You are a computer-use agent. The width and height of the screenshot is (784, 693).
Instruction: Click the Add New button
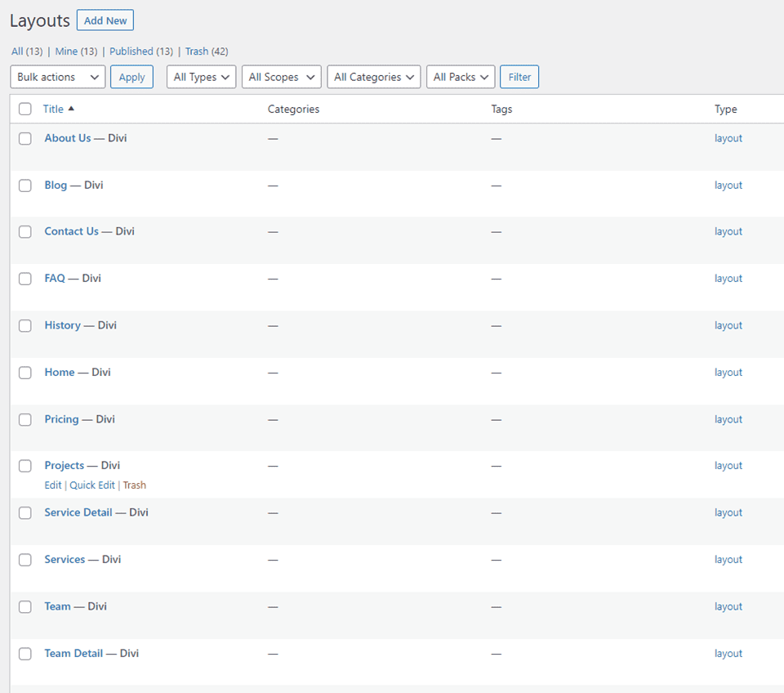click(105, 20)
